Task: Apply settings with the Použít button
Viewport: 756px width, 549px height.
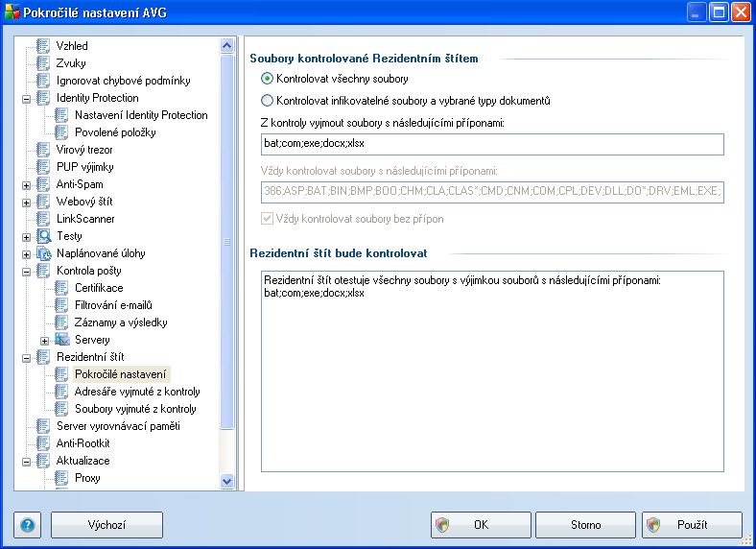Action: 692,525
